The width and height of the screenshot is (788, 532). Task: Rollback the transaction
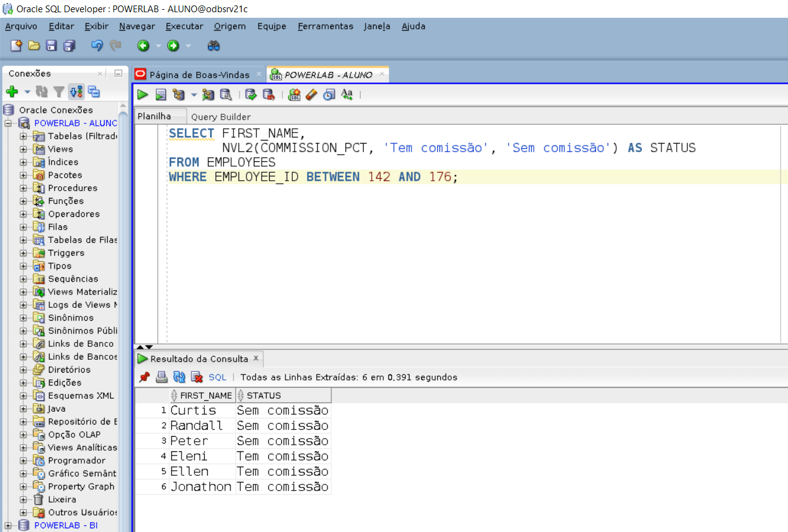click(268, 93)
